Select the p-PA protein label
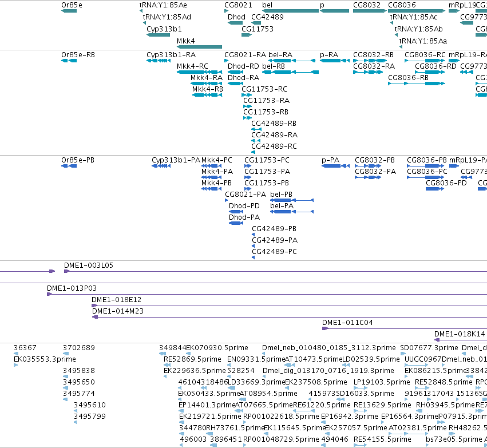 [330, 160]
